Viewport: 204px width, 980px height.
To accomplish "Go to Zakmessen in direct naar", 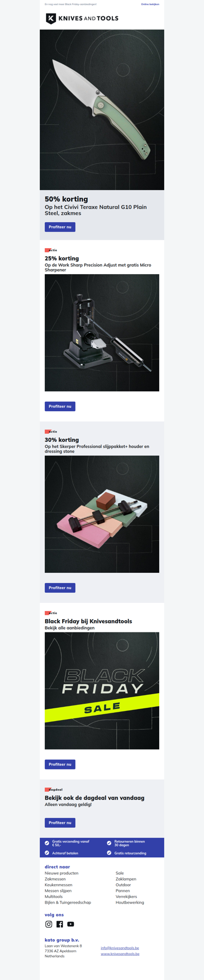I will (x=55, y=879).
